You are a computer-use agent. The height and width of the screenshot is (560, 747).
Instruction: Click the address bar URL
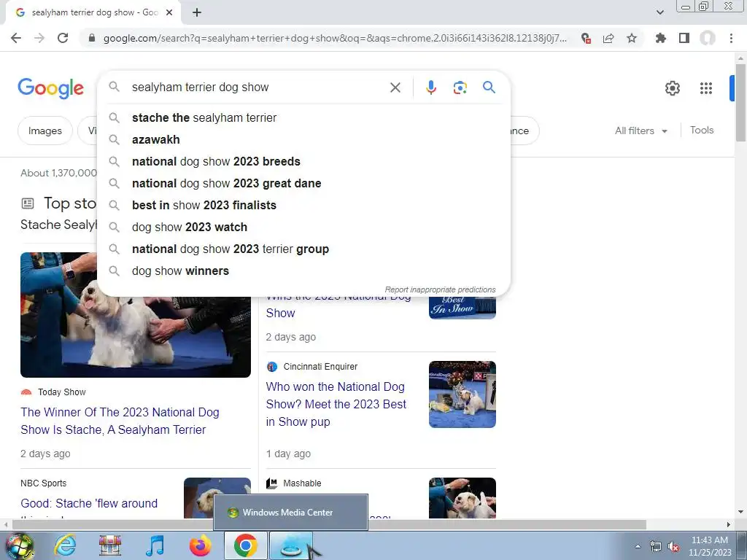pos(335,38)
